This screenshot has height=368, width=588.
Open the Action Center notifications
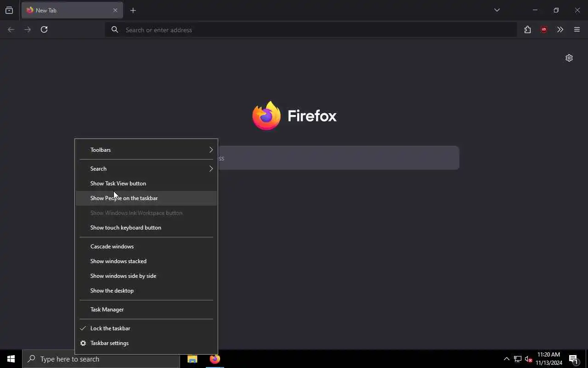click(574, 359)
